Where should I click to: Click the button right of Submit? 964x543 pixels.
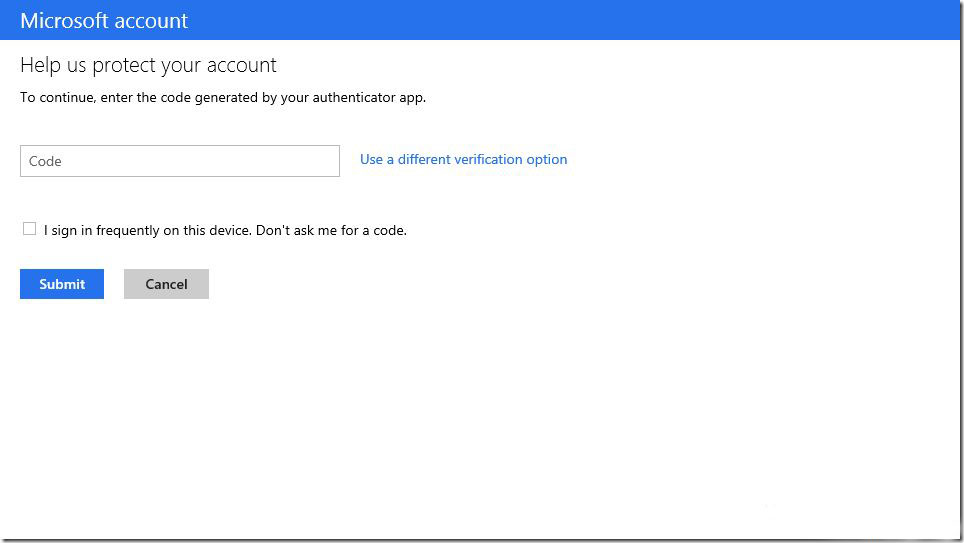coord(166,284)
